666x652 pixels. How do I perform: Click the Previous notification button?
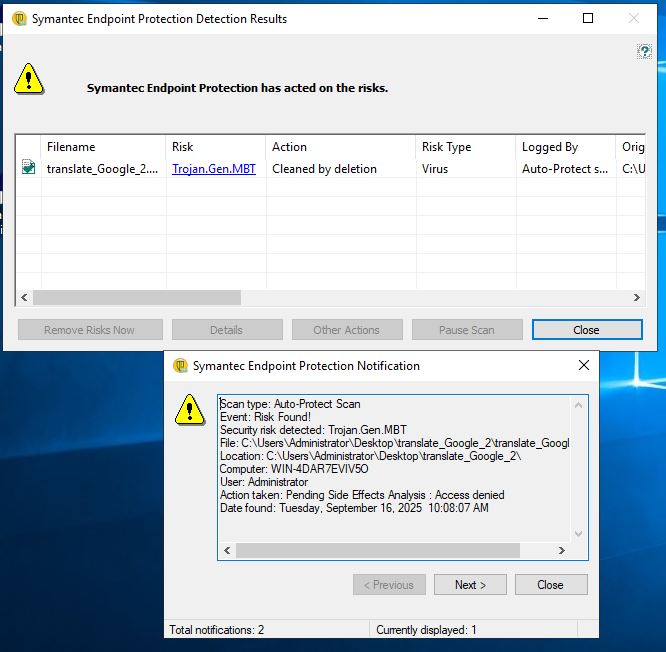pyautogui.click(x=389, y=585)
